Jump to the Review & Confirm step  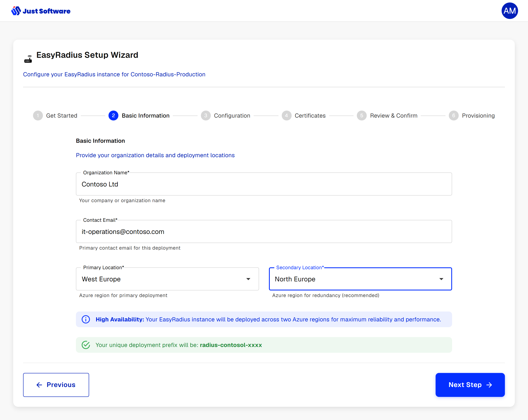394,116
